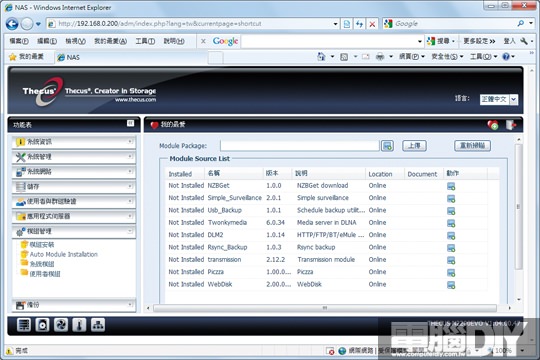
Task: Open the address bar history dropdown
Action: [335, 24]
